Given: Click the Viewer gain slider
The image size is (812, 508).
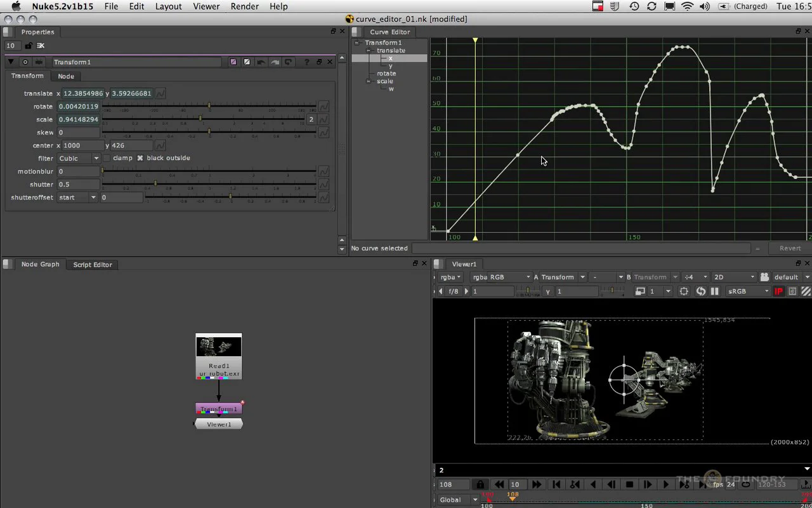Looking at the screenshot, I should tap(528, 290).
